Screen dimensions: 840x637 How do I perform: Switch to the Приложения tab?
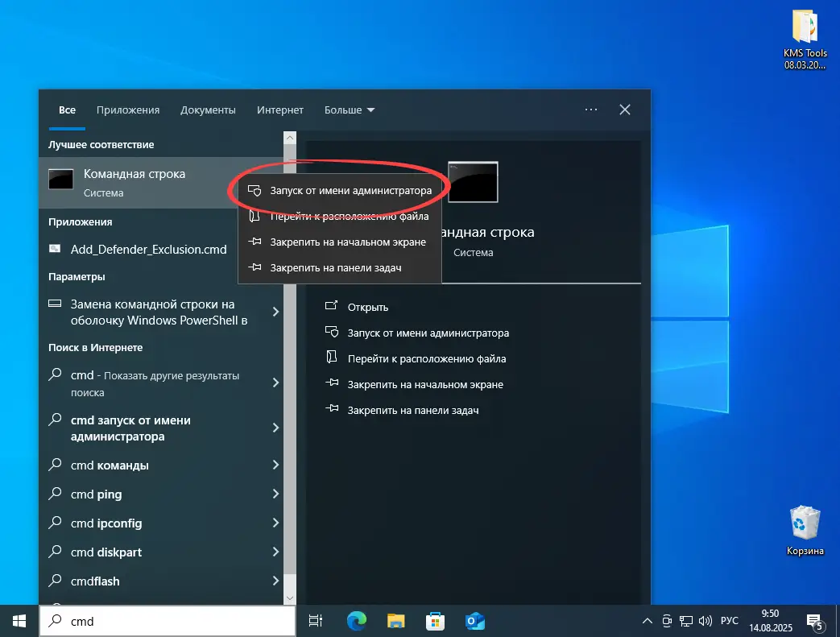[x=128, y=110]
